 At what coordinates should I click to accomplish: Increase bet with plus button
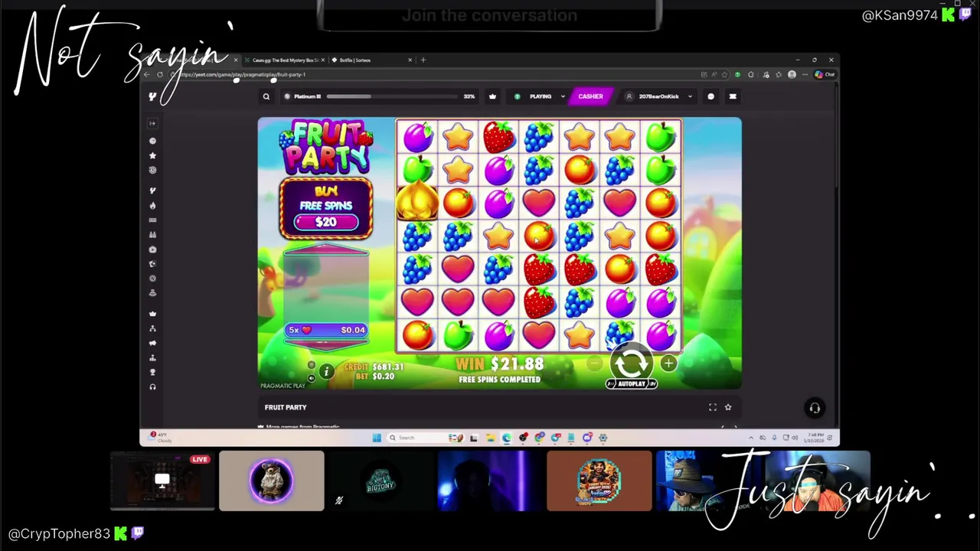[x=668, y=364]
